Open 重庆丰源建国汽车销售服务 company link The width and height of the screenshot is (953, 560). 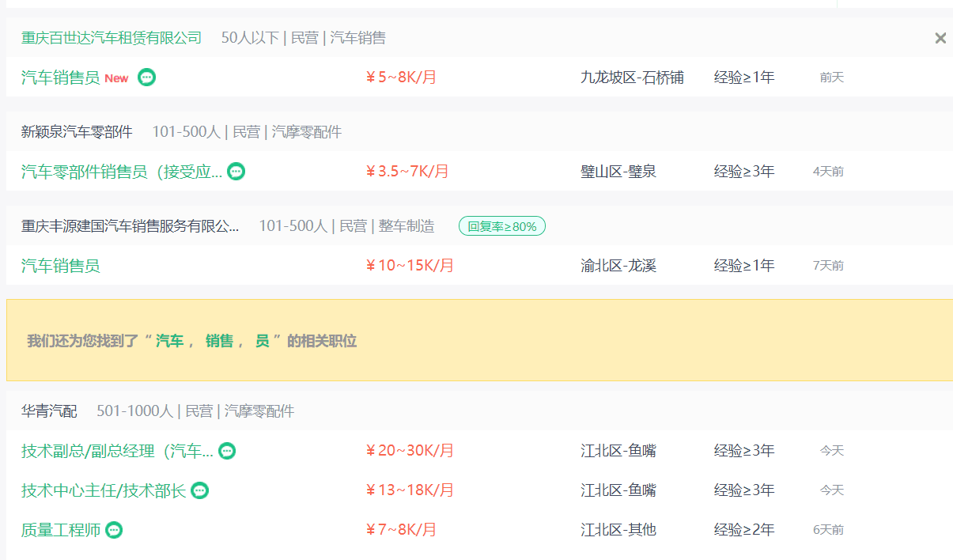coord(130,227)
